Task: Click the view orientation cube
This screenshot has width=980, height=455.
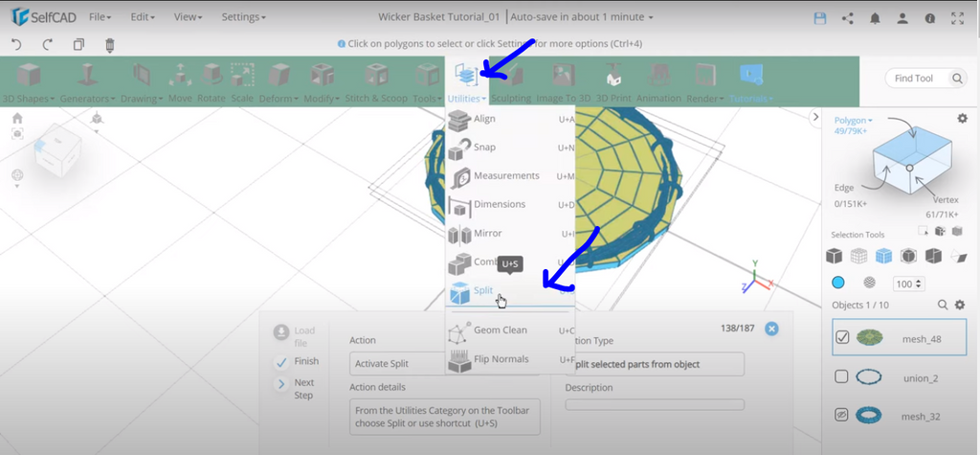Action: click(x=57, y=150)
